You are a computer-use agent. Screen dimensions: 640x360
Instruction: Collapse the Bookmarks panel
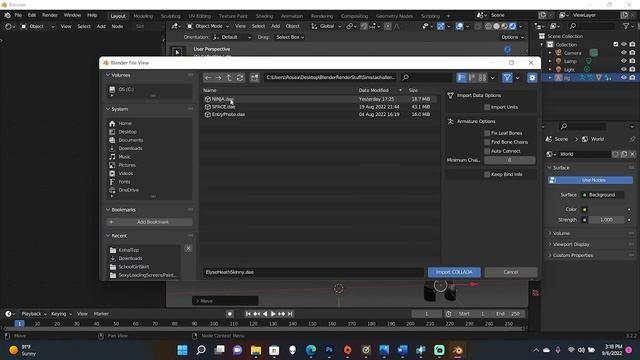point(108,210)
